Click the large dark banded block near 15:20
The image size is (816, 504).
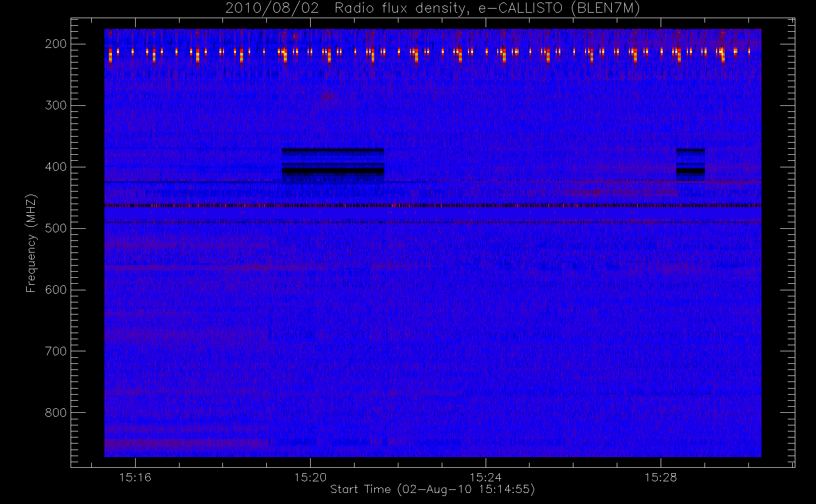pyautogui.click(x=333, y=165)
